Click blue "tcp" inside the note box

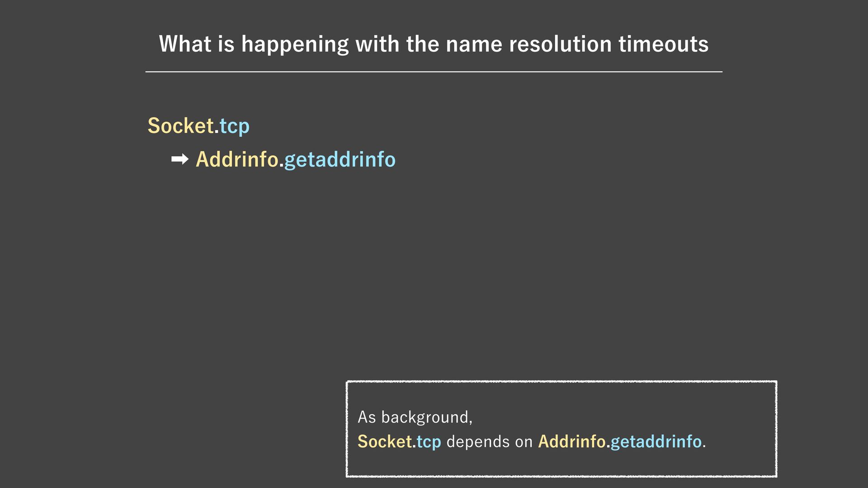click(x=429, y=442)
